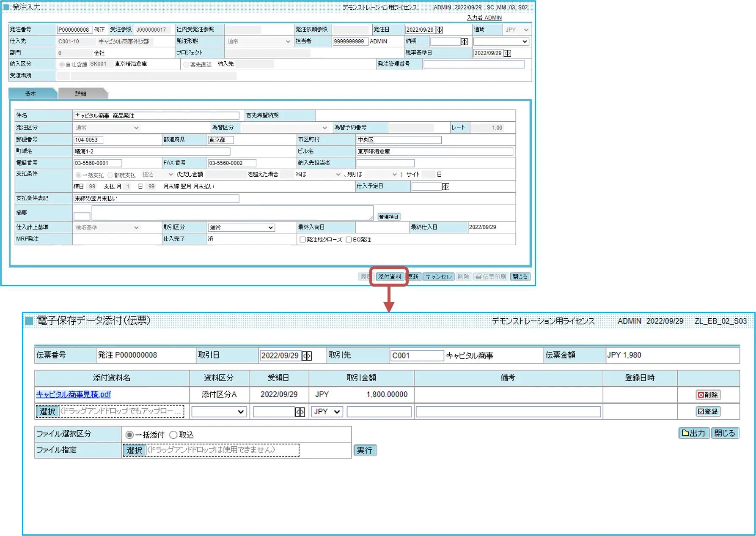Check the EC発注 checkbox
The width and height of the screenshot is (756, 536).
point(349,240)
